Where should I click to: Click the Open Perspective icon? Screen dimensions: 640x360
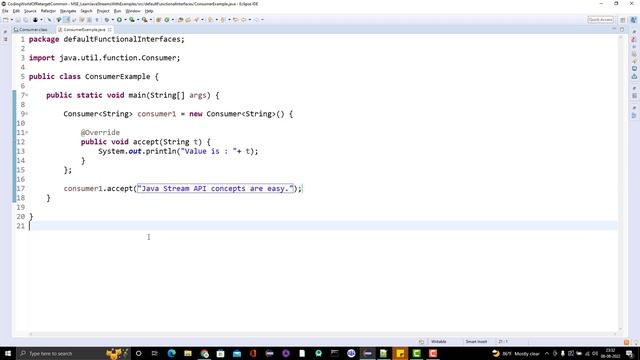click(622, 20)
